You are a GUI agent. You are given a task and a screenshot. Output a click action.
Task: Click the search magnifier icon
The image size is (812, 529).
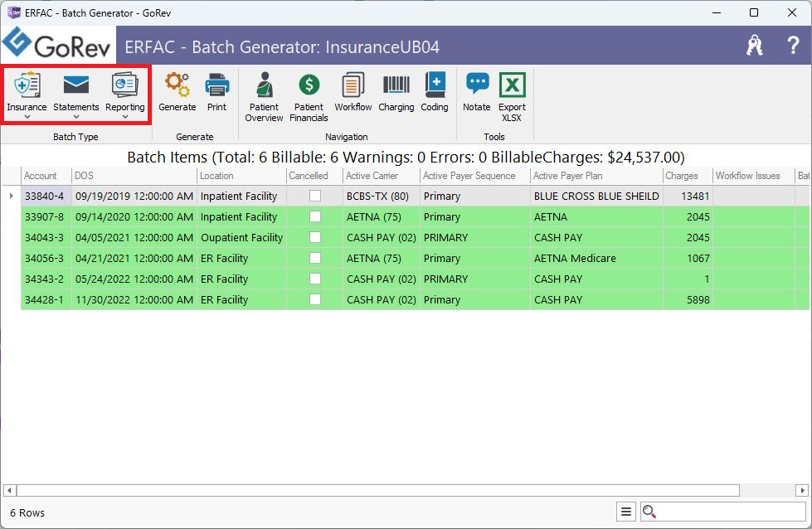[x=649, y=512]
